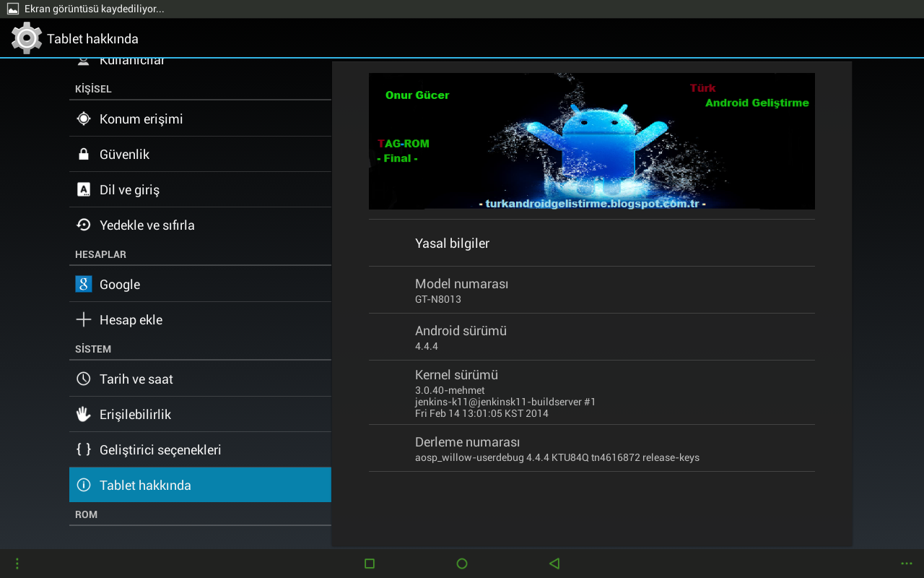Image resolution: width=924 pixels, height=578 pixels.
Task: Tap the Google account icon
Action: (84, 284)
